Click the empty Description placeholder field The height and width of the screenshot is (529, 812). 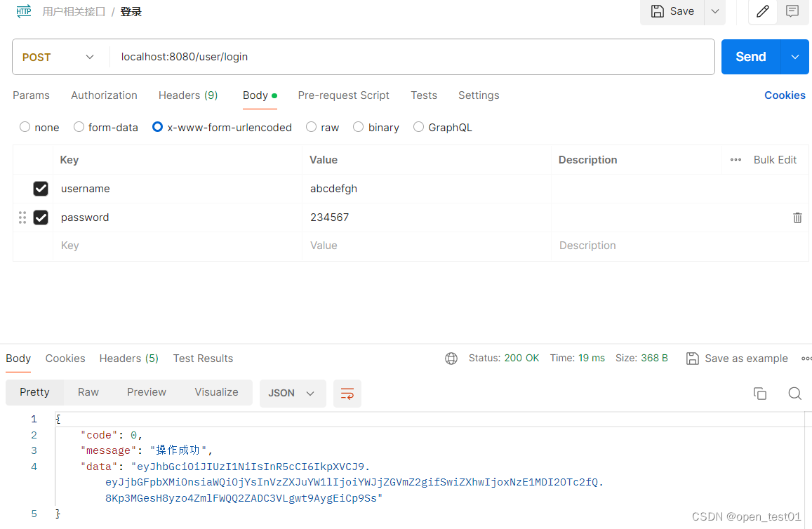pyautogui.click(x=679, y=246)
